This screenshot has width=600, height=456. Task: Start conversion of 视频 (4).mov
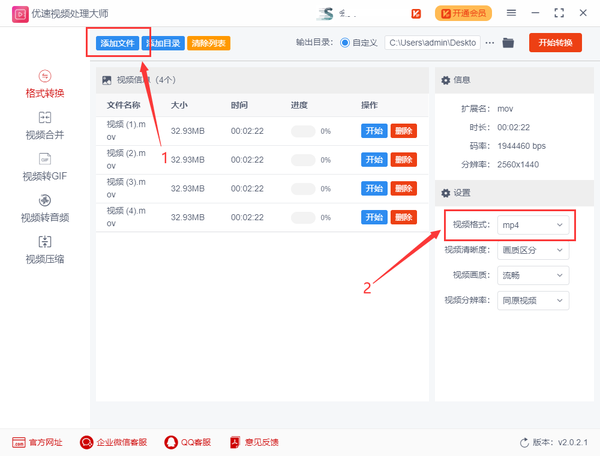pyautogui.click(x=374, y=217)
